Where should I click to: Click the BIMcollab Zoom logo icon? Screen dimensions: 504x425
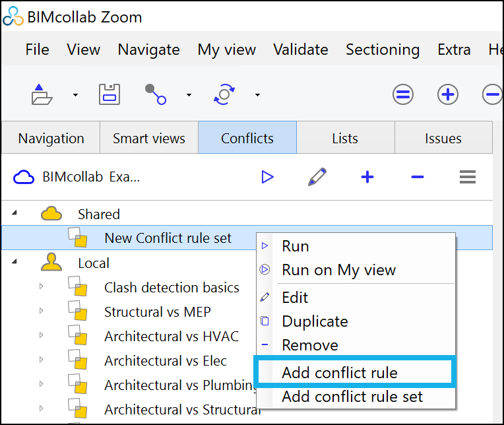click(13, 16)
